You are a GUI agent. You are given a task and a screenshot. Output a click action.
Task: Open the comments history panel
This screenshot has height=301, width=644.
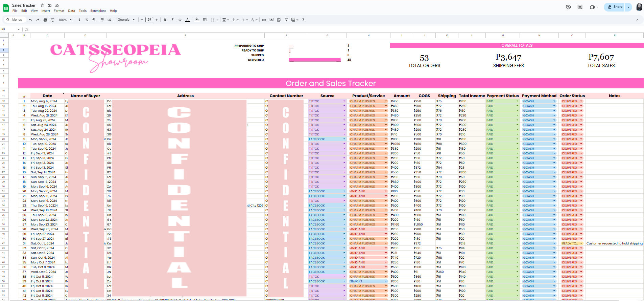[580, 7]
